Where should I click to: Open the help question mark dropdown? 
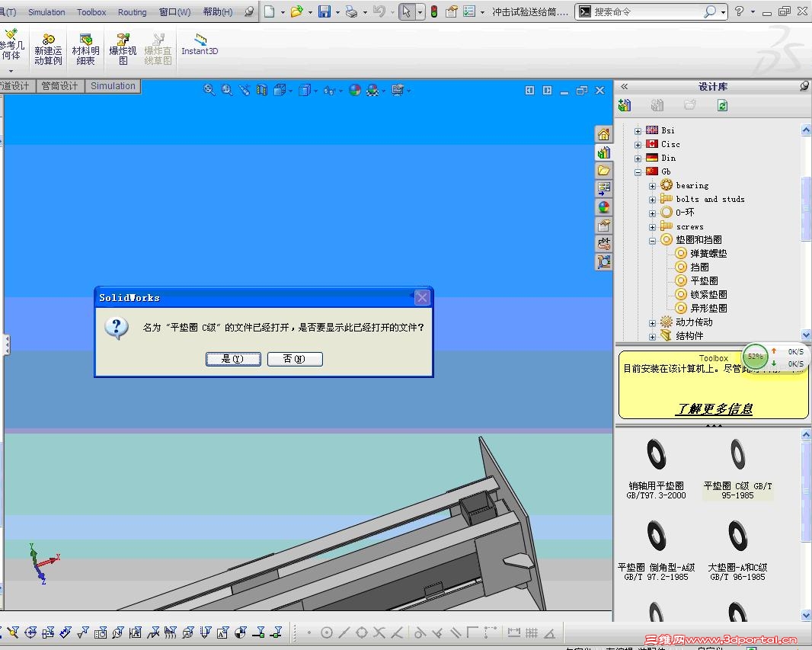tap(752, 12)
